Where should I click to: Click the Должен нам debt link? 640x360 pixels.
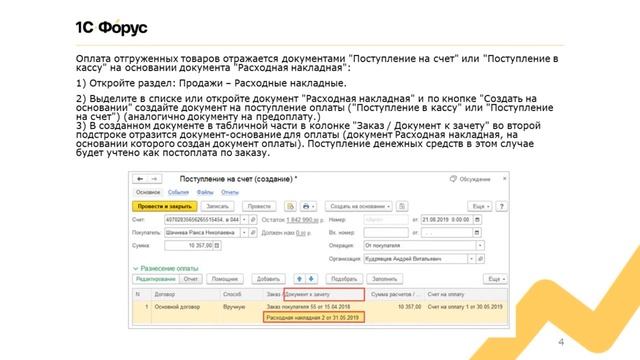click(301, 233)
